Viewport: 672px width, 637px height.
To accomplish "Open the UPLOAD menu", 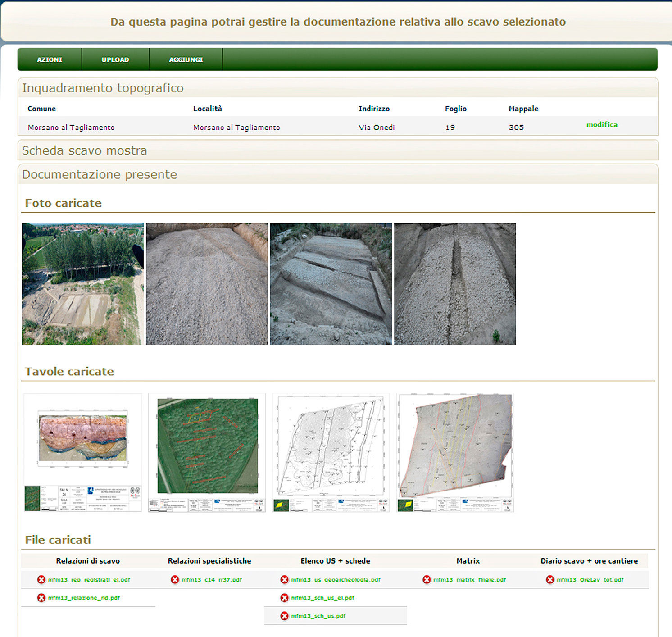I will click(115, 59).
